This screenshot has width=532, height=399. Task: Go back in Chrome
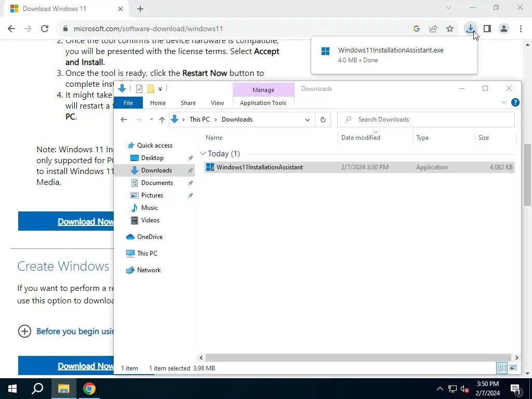click(11, 29)
